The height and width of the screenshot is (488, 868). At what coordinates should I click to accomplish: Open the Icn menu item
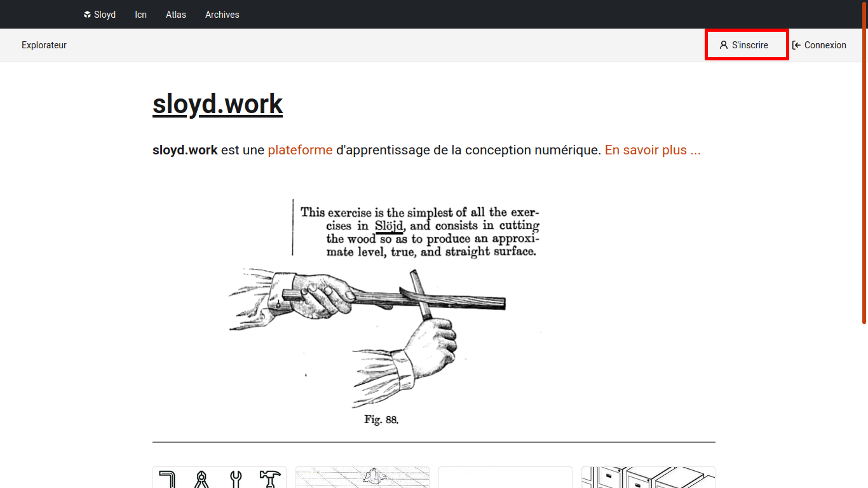(x=140, y=15)
